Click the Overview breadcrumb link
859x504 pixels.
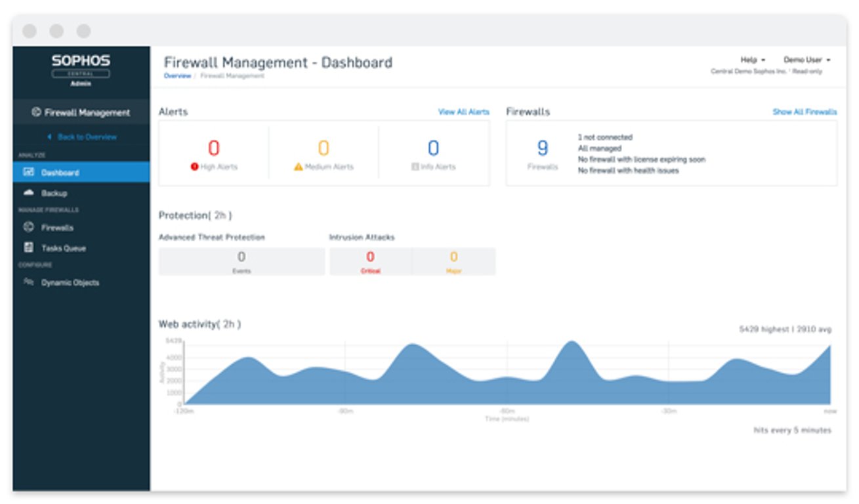pos(177,76)
